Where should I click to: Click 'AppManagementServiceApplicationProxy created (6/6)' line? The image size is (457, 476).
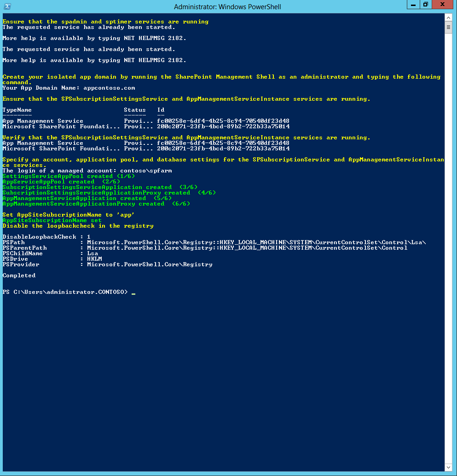(96, 204)
